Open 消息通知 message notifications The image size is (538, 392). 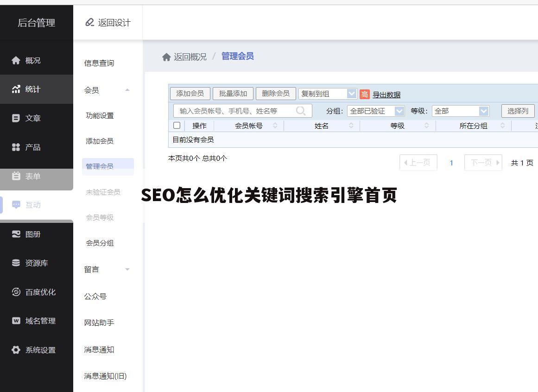coord(99,350)
